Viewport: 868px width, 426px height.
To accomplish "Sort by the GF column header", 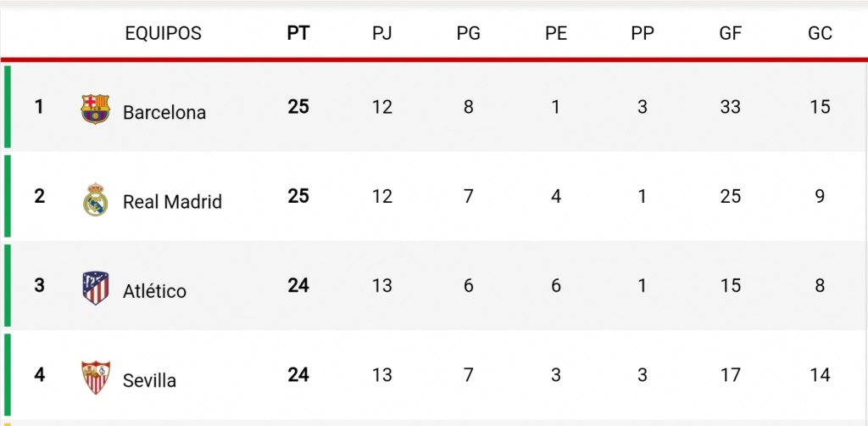I will point(730,33).
